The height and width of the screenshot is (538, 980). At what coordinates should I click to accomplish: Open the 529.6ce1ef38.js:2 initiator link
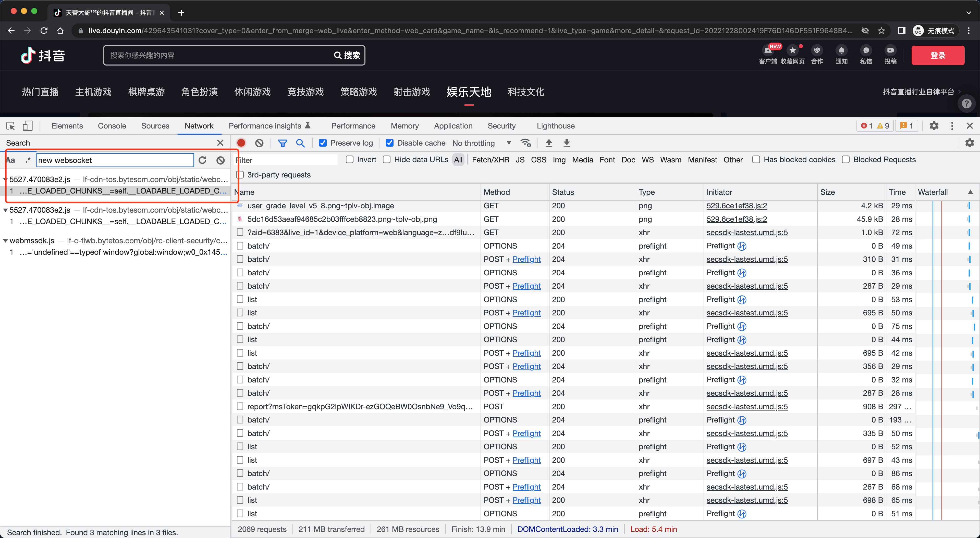click(x=737, y=206)
